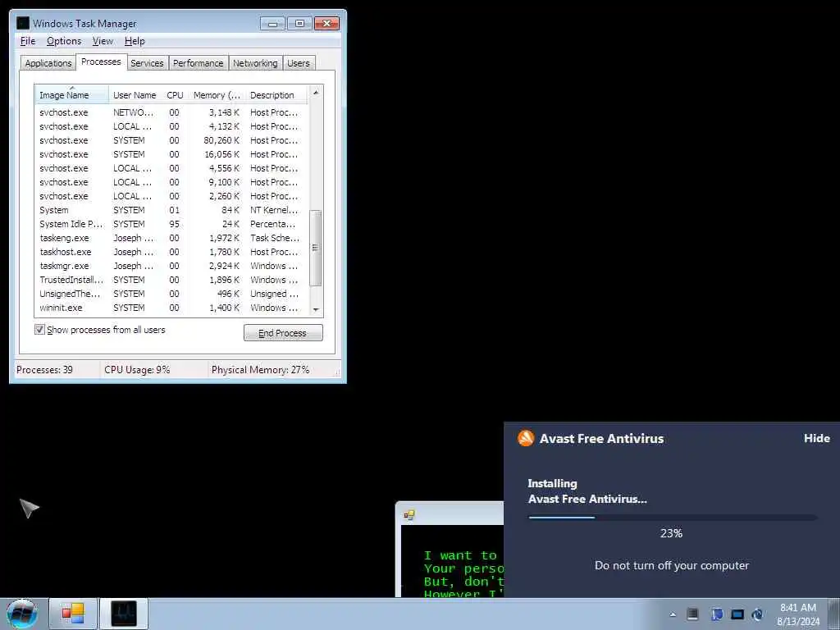The image size is (840, 630).
Task: Click the Show desktop strip beside the clock
Action: (x=833, y=614)
